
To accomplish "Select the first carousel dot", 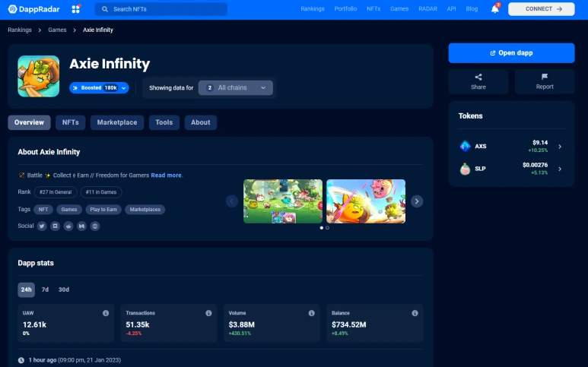I will [321, 228].
